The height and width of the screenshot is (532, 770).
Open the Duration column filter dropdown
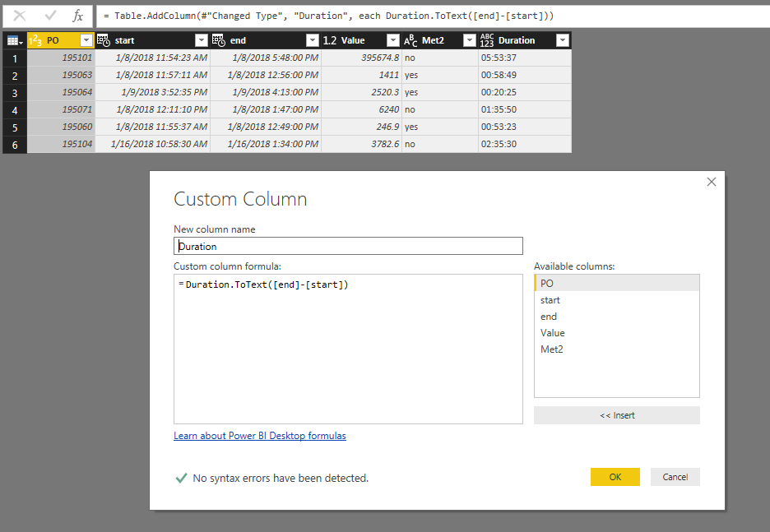pos(562,40)
